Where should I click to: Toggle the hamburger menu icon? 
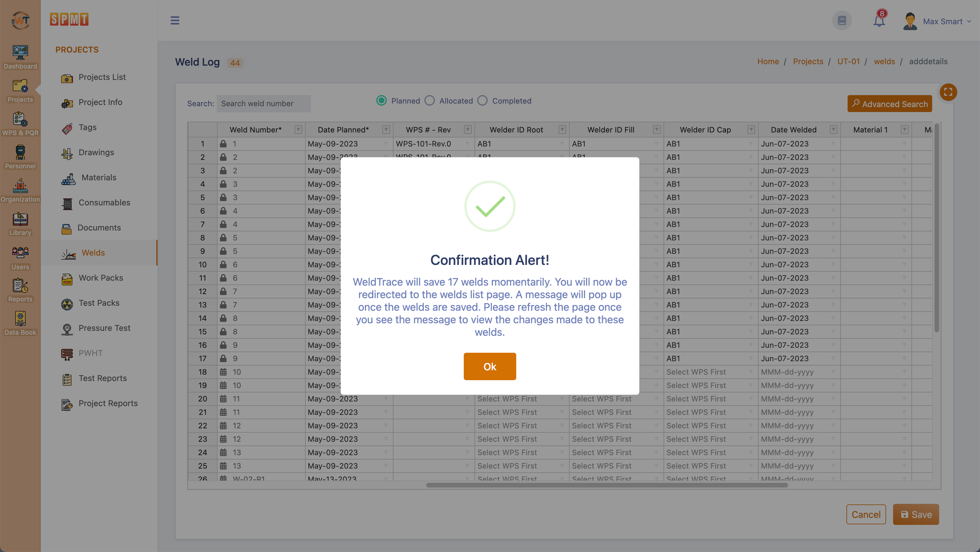(175, 20)
